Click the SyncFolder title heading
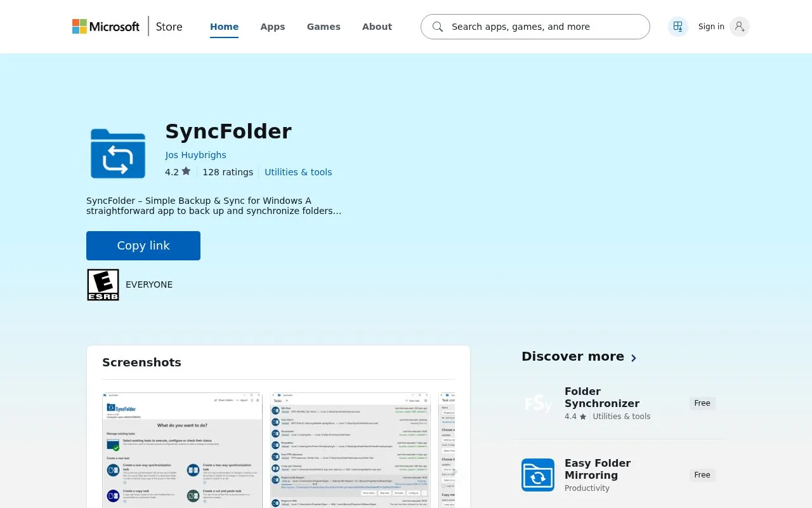The height and width of the screenshot is (508, 812). pos(228,131)
